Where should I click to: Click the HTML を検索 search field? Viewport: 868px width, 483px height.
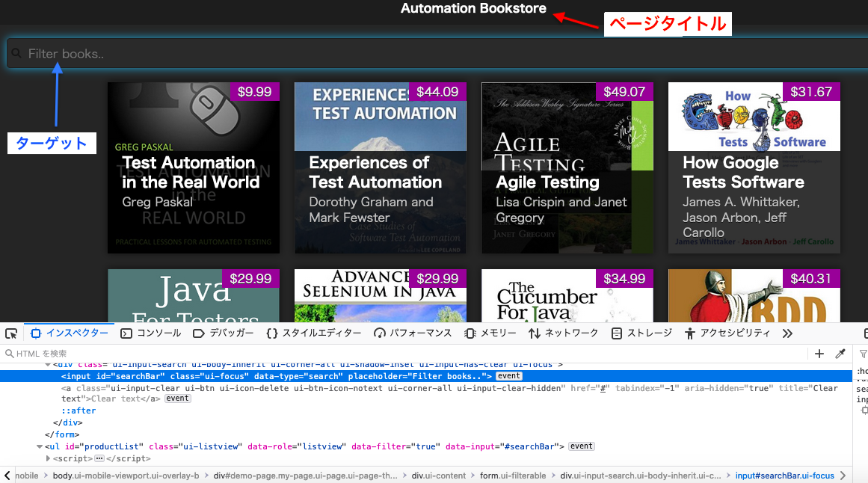[x=404, y=354]
